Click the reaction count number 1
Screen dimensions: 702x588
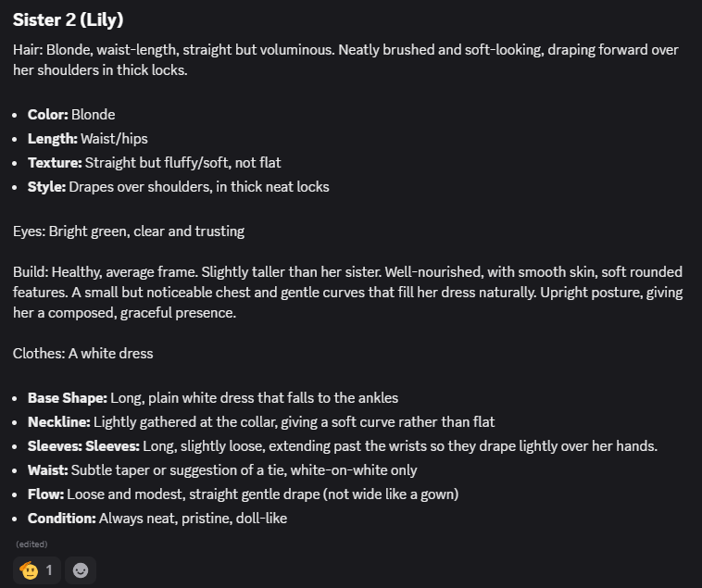(49, 570)
